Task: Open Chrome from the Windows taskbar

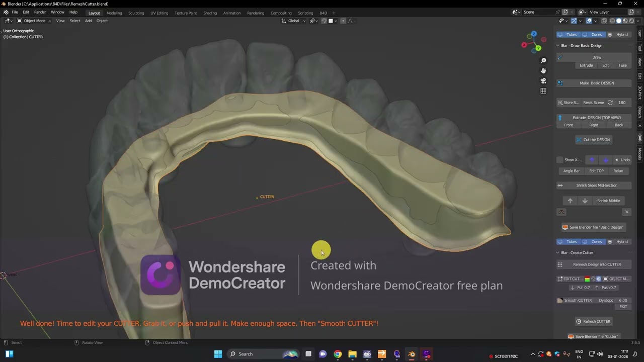Action: 338,354
